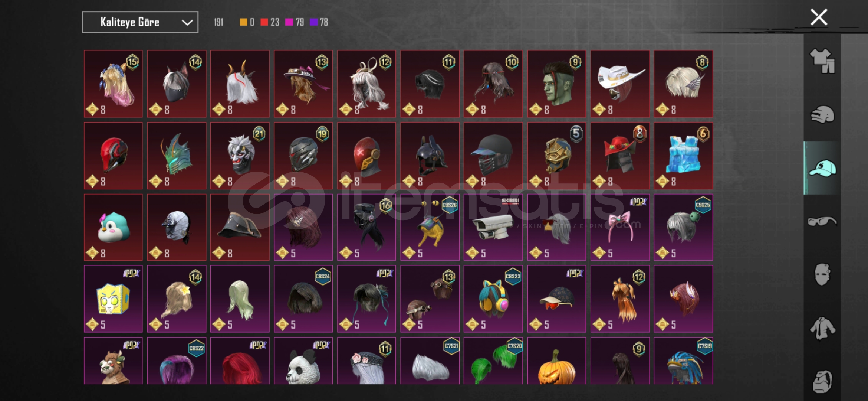Open the Kaliteye Göre sort dropdown
This screenshot has width=868, height=401.
[140, 22]
